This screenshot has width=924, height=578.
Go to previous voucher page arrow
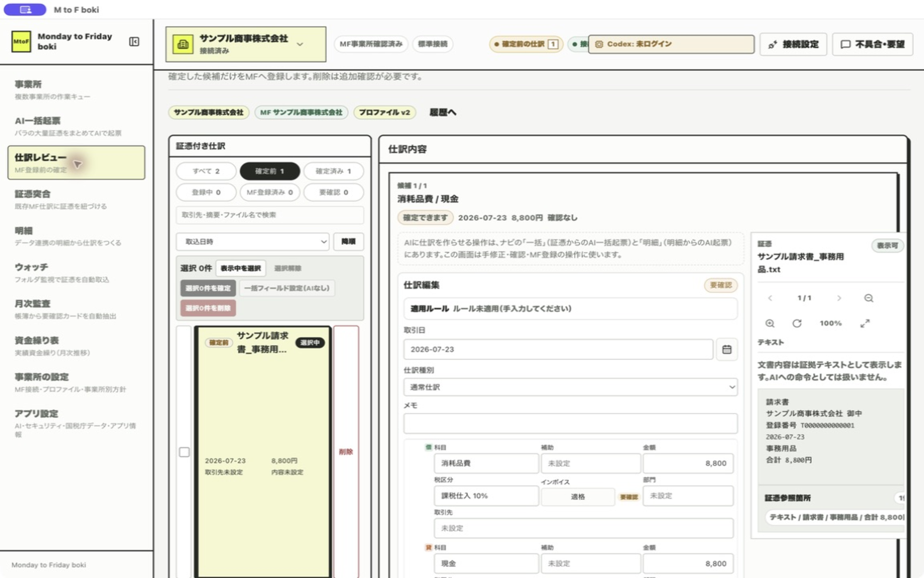(x=770, y=298)
